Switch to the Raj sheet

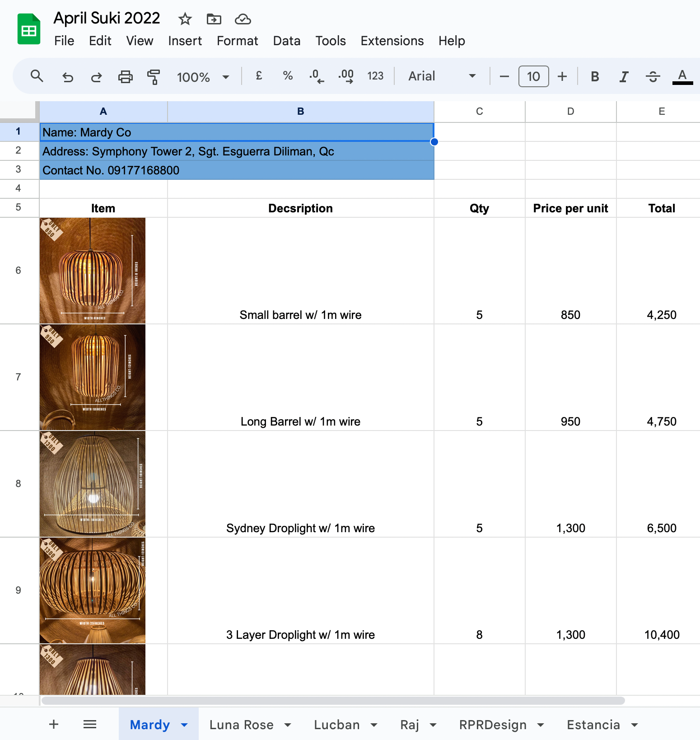(x=410, y=725)
